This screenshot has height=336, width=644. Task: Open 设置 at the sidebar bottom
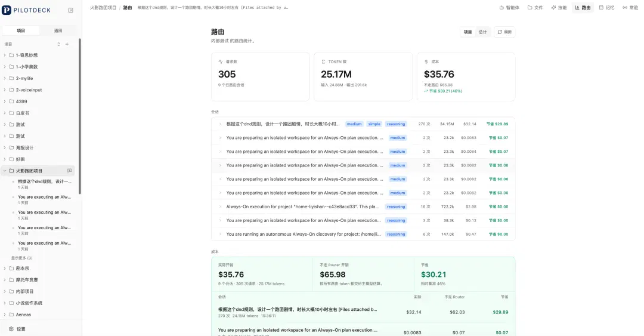pyautogui.click(x=17, y=329)
